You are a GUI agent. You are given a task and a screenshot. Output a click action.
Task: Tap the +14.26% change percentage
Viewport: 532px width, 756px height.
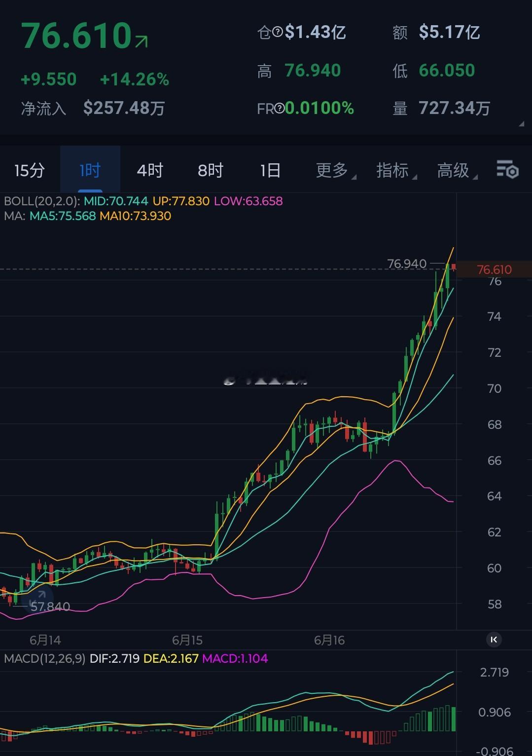coord(135,79)
